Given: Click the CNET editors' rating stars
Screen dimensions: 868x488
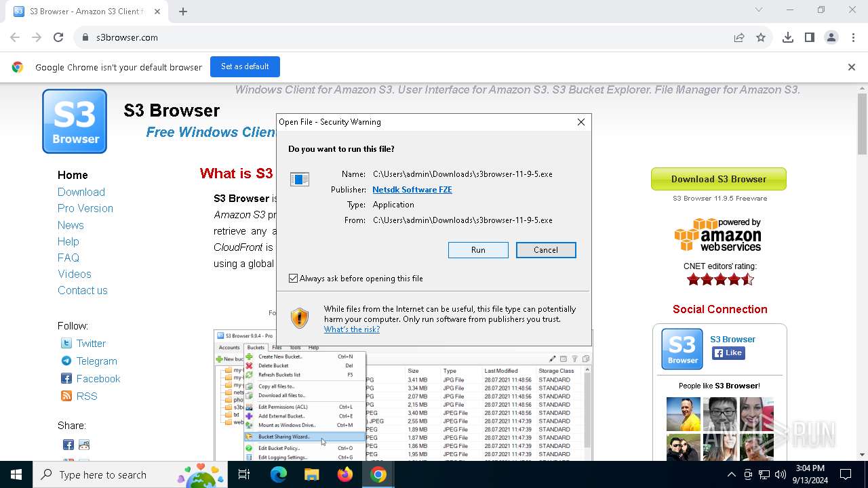Looking at the screenshot, I should click(720, 279).
